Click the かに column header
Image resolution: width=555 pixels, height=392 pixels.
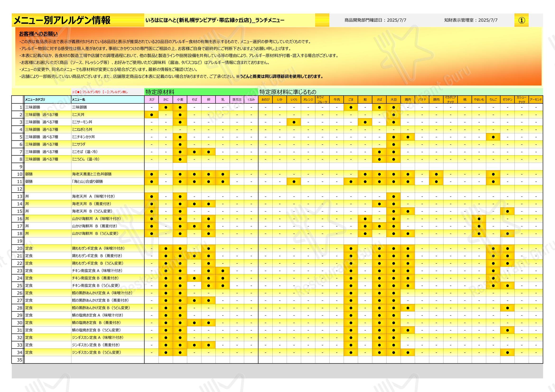(166, 100)
